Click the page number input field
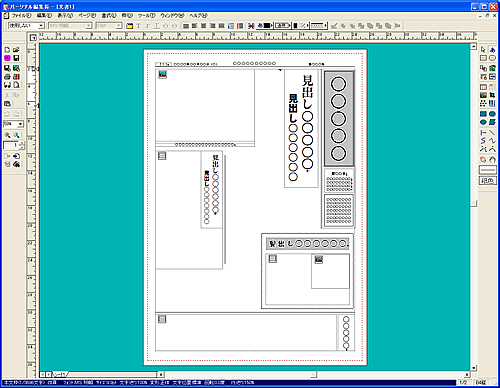Image resolution: width=500 pixels, height=388 pixels. pyautogui.click(x=11, y=145)
